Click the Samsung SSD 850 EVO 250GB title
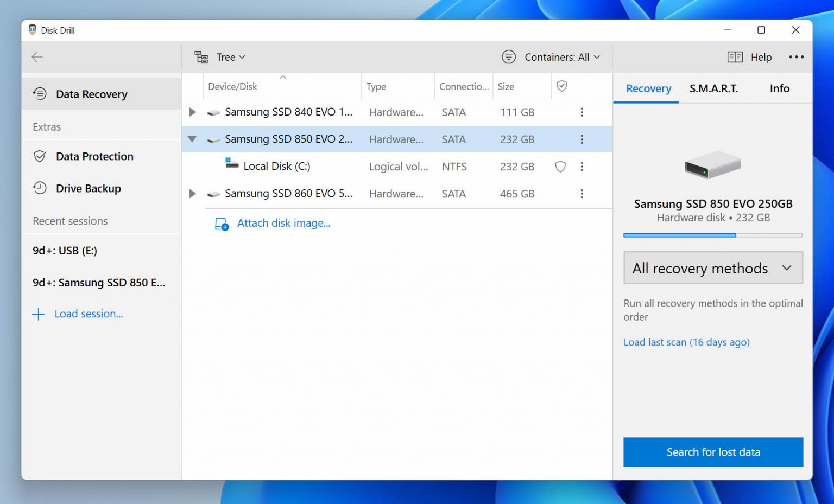The height and width of the screenshot is (504, 834). 713,203
